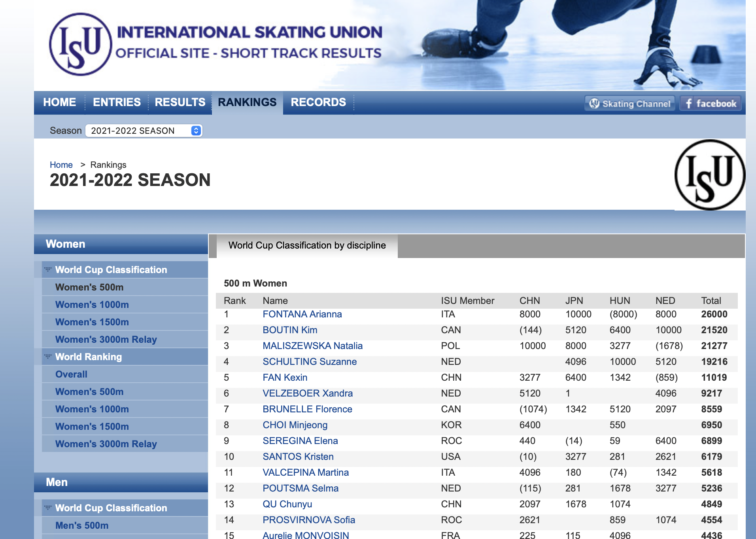Click the JPN column header
Screen dimensions: 756x539
574,301
